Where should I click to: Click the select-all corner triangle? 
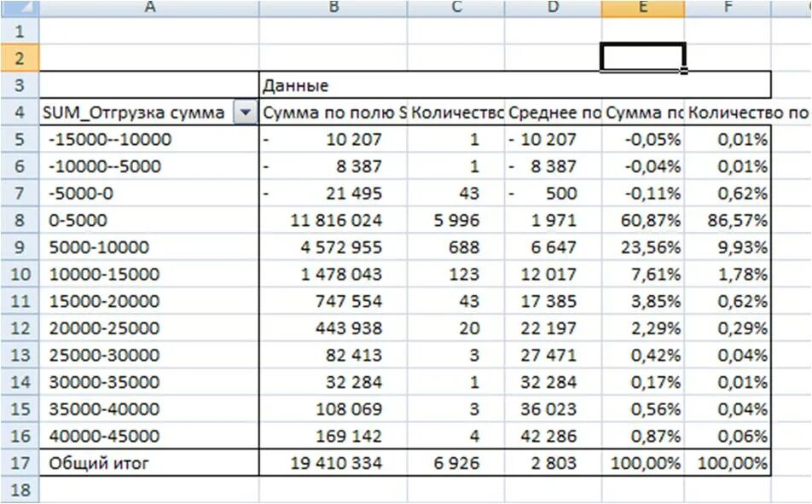20,8
